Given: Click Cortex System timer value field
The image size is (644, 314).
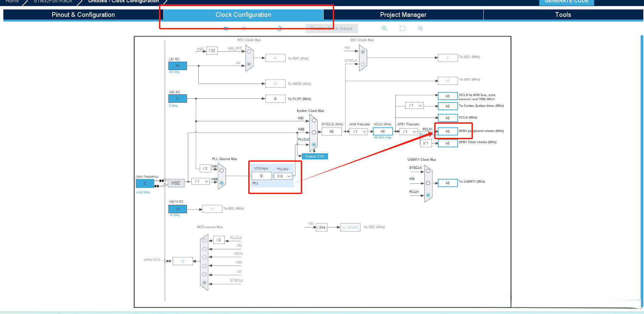Looking at the screenshot, I should tap(448, 106).
